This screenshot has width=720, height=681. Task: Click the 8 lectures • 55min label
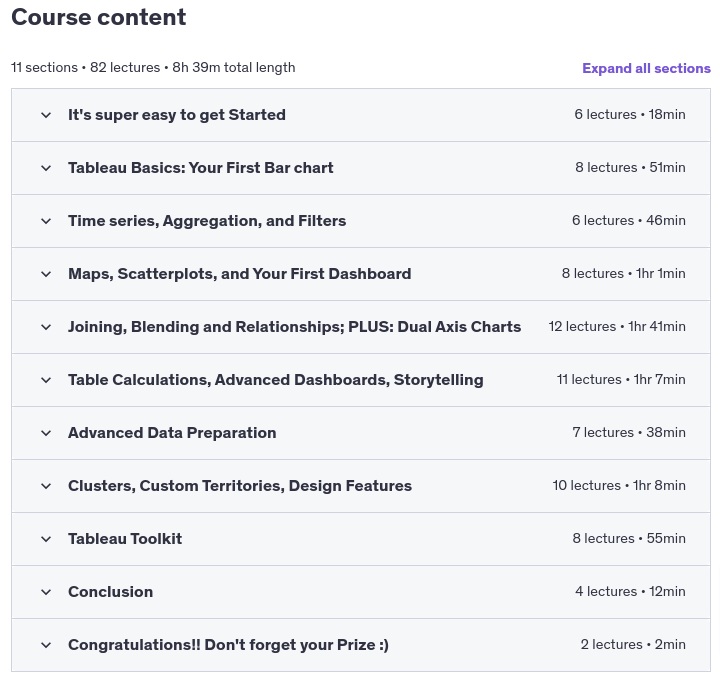point(629,539)
